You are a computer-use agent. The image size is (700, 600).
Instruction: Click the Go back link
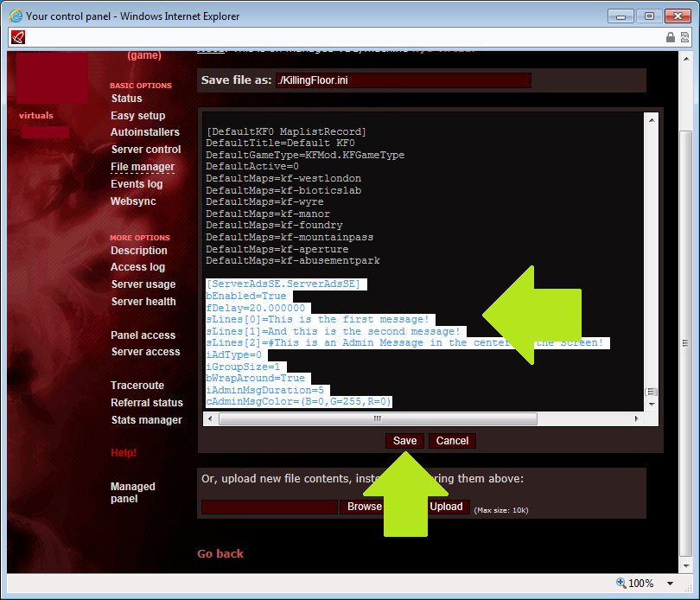point(220,553)
